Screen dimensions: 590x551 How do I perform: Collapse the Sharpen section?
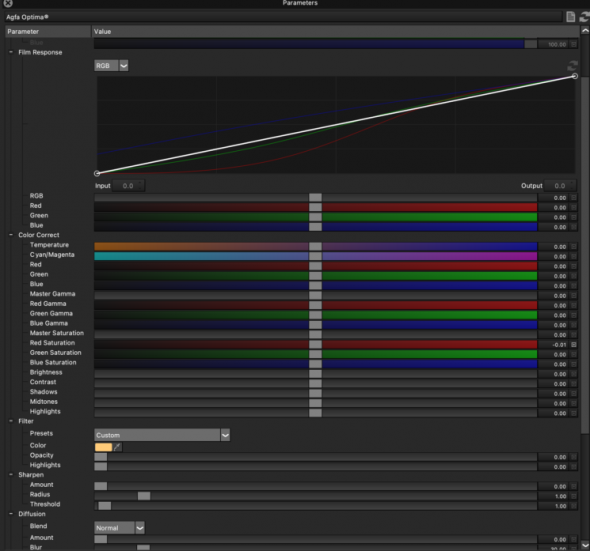click(x=11, y=474)
